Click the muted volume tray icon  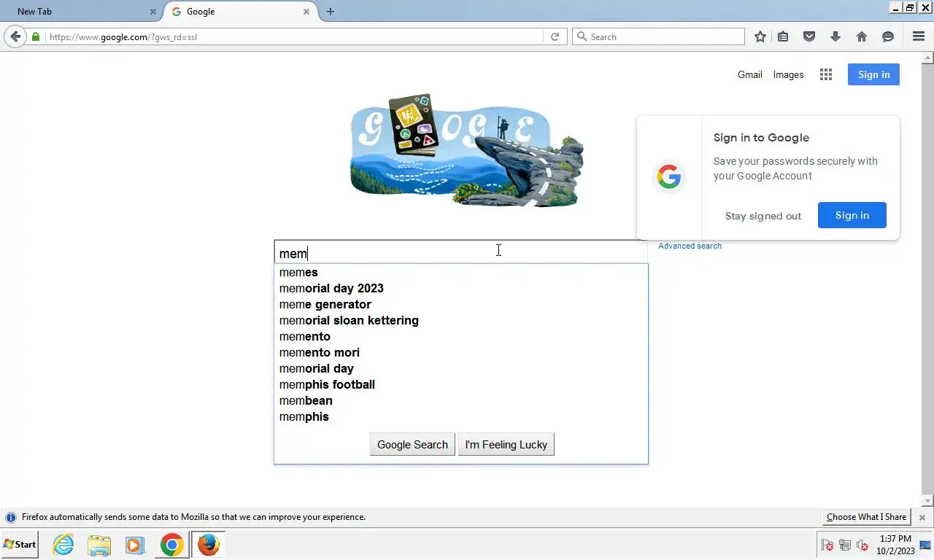[x=862, y=545]
